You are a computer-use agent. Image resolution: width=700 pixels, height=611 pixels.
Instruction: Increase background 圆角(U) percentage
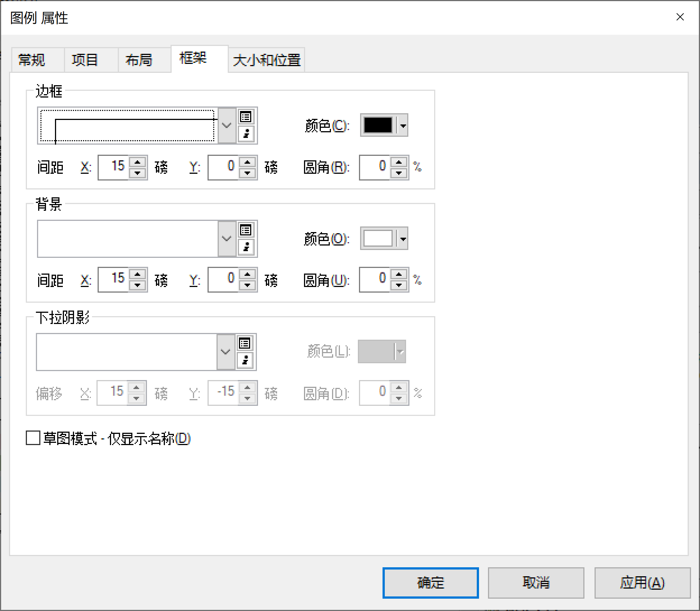(399, 274)
